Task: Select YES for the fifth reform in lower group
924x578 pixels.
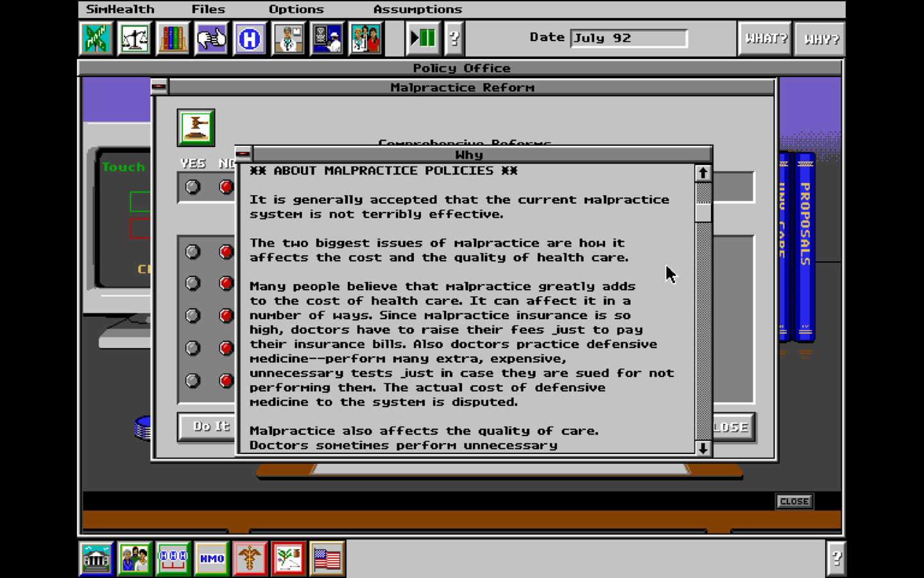Action: pyautogui.click(x=193, y=381)
